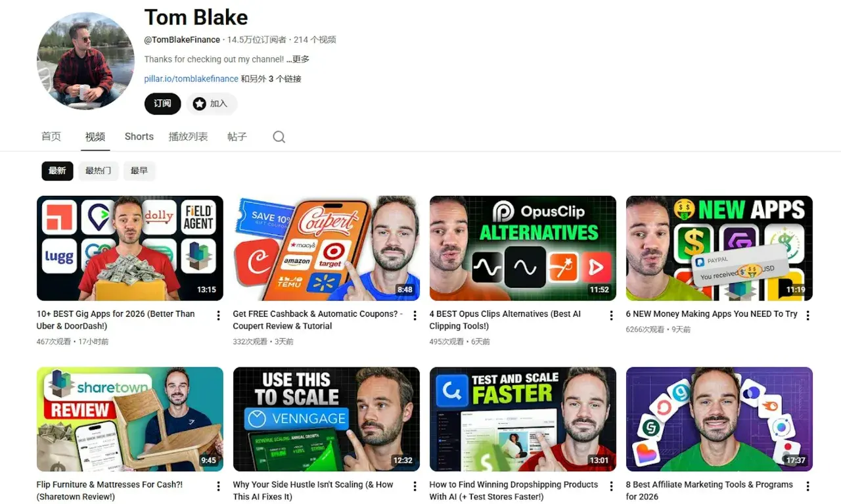Open three-dot menu for Coupert Review video
Viewport: 841px width, 504px height.
tap(415, 315)
